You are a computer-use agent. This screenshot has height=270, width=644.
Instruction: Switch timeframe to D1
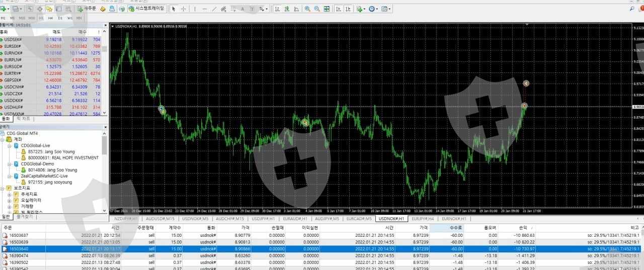[x=60, y=18]
